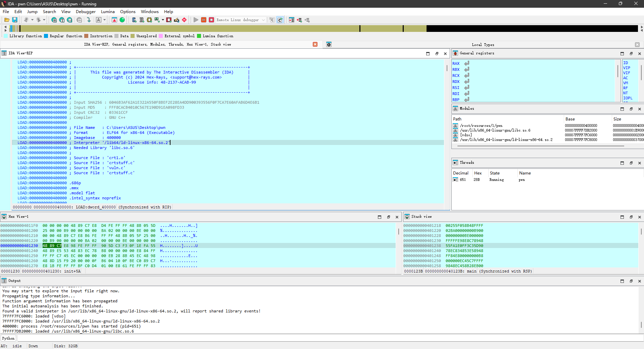Click the Output panel icon
The image size is (644, 349).
click(x=4, y=281)
